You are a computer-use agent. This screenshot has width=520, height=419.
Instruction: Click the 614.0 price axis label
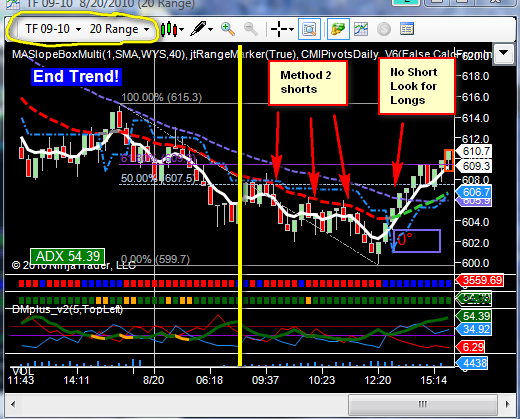(x=475, y=118)
